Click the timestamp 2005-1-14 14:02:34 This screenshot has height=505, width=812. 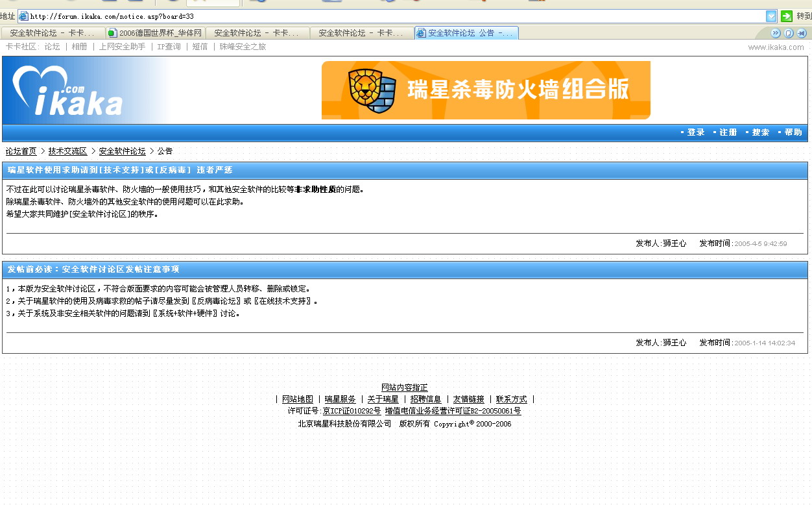765,343
